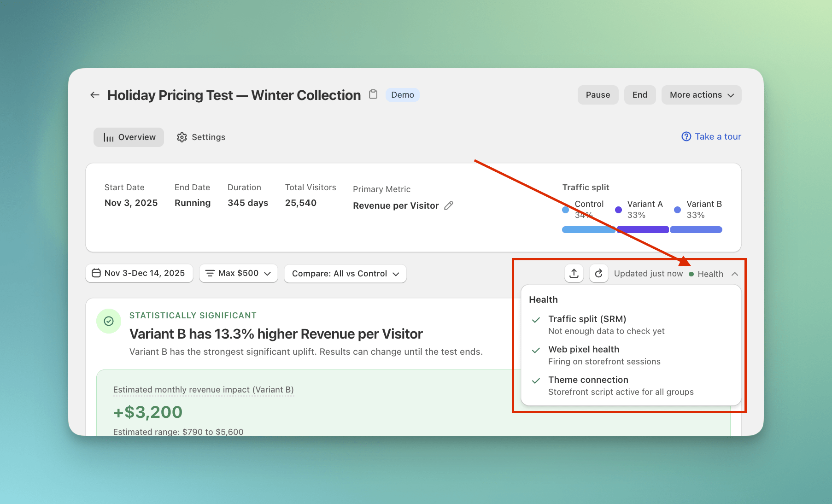Copy test name with clipboard icon
This screenshot has height=504, width=832.
(373, 94)
